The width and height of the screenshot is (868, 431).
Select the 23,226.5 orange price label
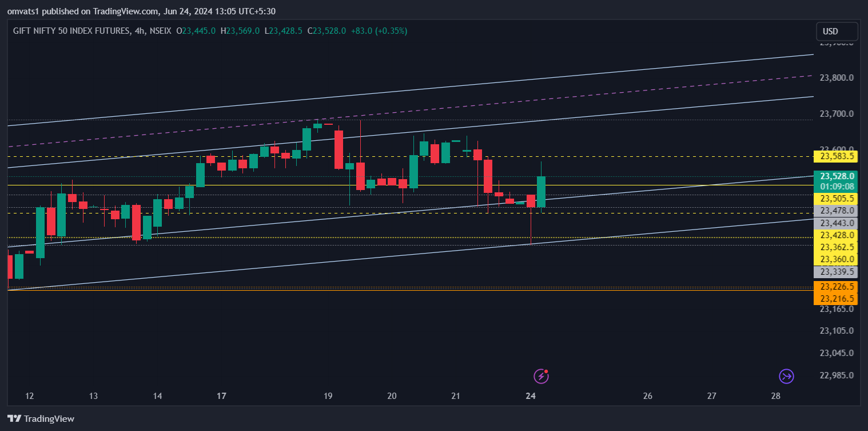[x=837, y=287]
